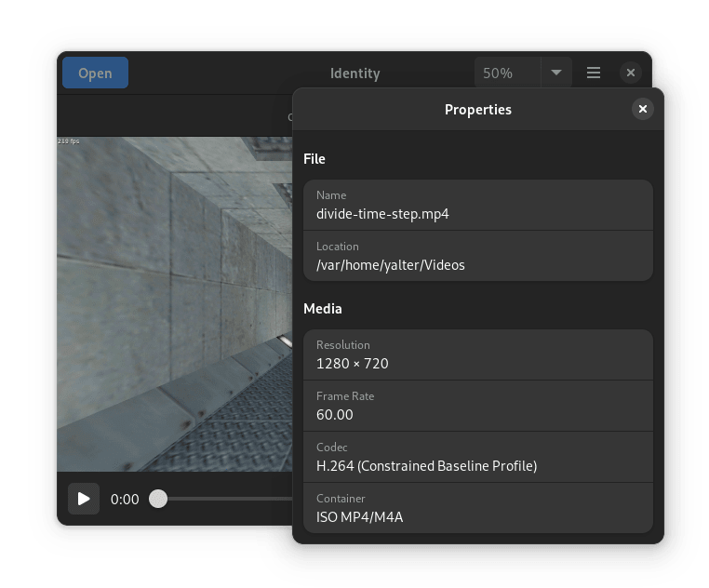Select the Resolution row showing 1280 × 720
Image resolution: width=709 pixels, height=588 pixels.
[x=477, y=354]
